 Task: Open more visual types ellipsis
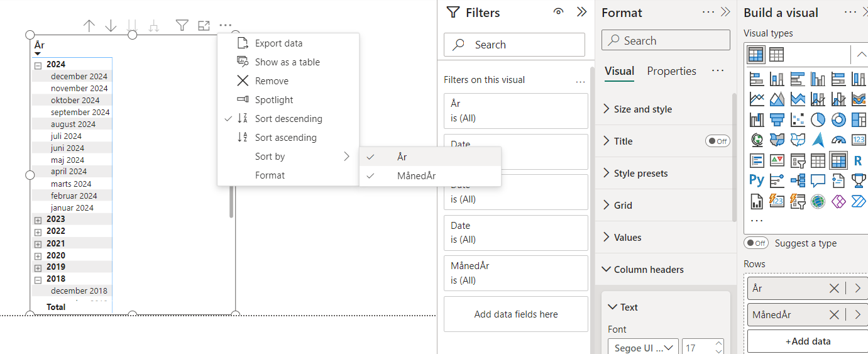[757, 221]
